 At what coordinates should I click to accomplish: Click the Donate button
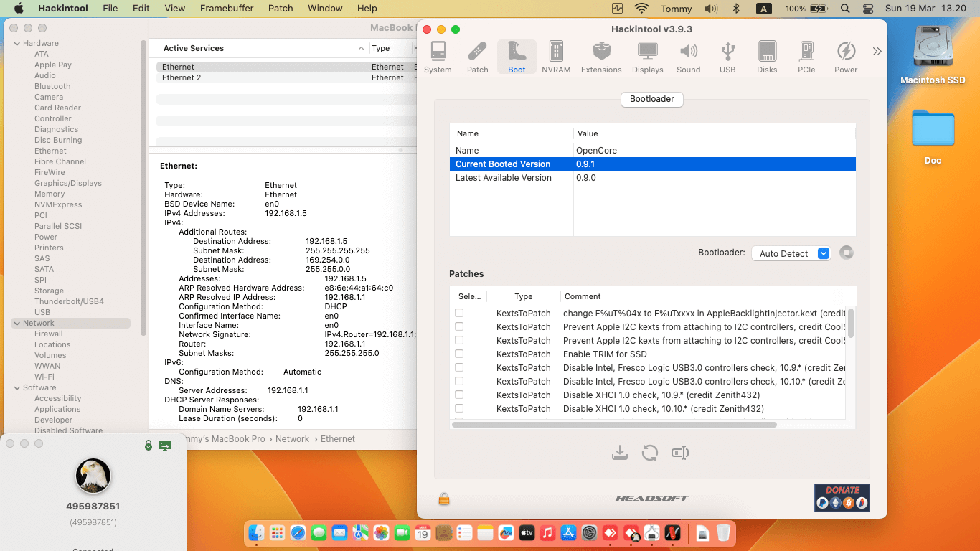842,497
